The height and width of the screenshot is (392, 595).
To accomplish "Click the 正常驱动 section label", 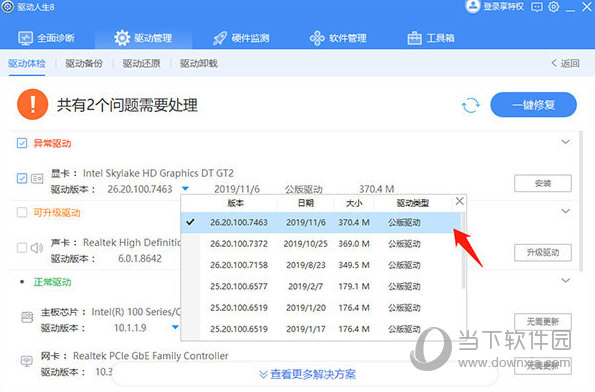I will point(52,282).
